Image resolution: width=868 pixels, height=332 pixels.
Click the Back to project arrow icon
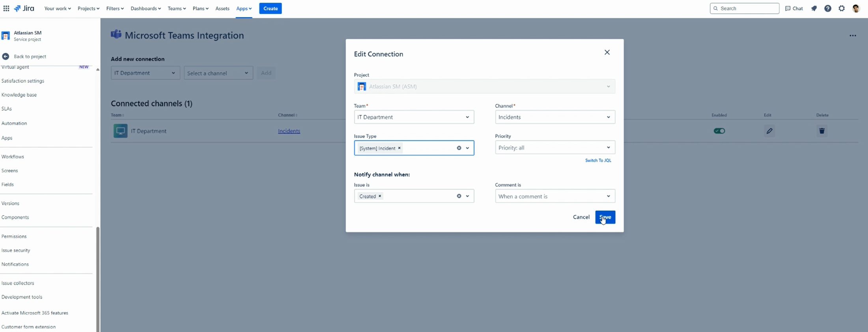tap(6, 56)
